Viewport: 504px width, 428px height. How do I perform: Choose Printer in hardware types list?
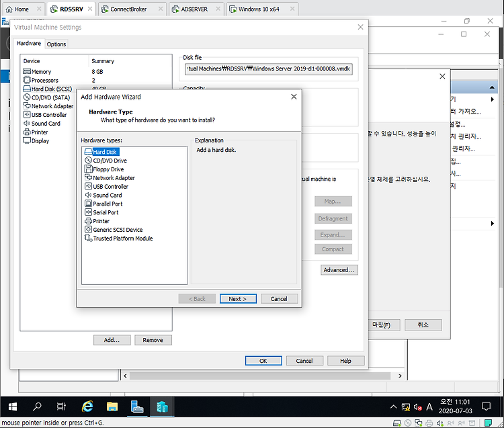click(x=97, y=221)
